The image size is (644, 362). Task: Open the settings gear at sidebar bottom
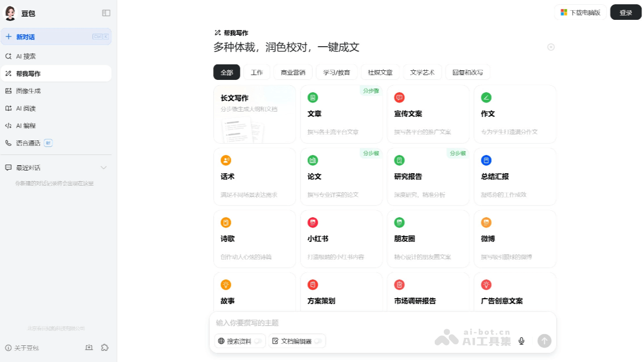coord(105,348)
